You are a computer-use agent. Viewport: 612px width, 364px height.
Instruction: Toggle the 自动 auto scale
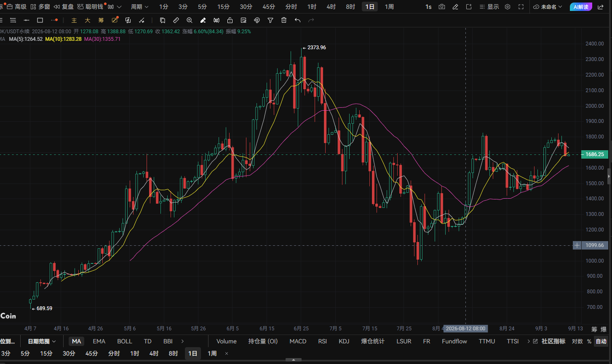[601, 341]
